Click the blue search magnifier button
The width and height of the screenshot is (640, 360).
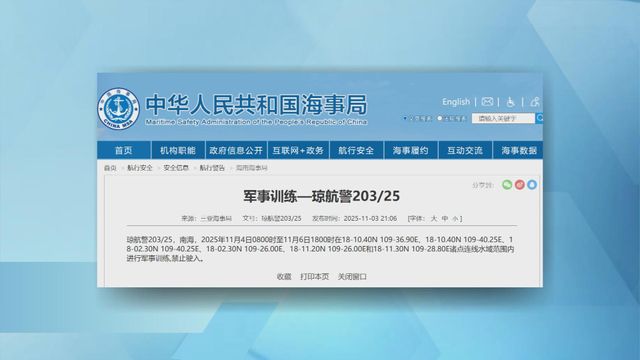click(539, 118)
